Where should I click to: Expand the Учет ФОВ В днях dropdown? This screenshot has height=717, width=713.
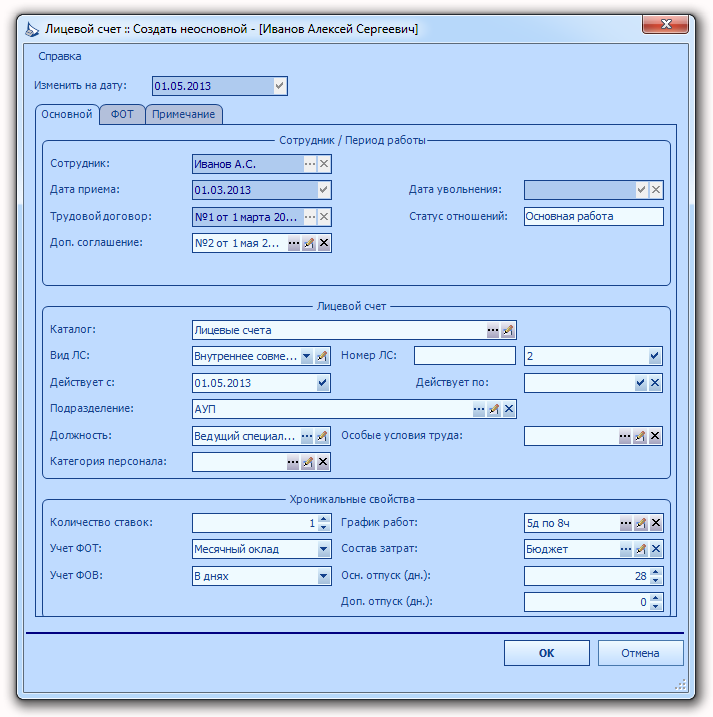(323, 576)
